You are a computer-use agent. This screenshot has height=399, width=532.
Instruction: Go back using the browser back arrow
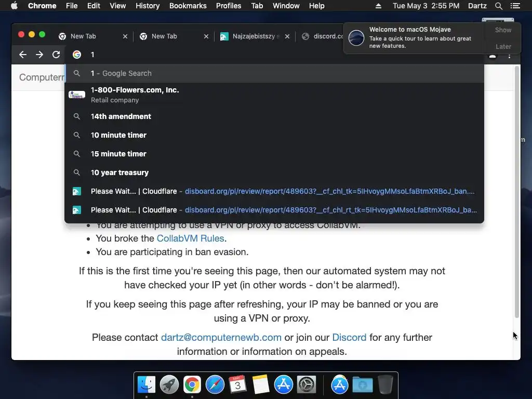click(23, 55)
